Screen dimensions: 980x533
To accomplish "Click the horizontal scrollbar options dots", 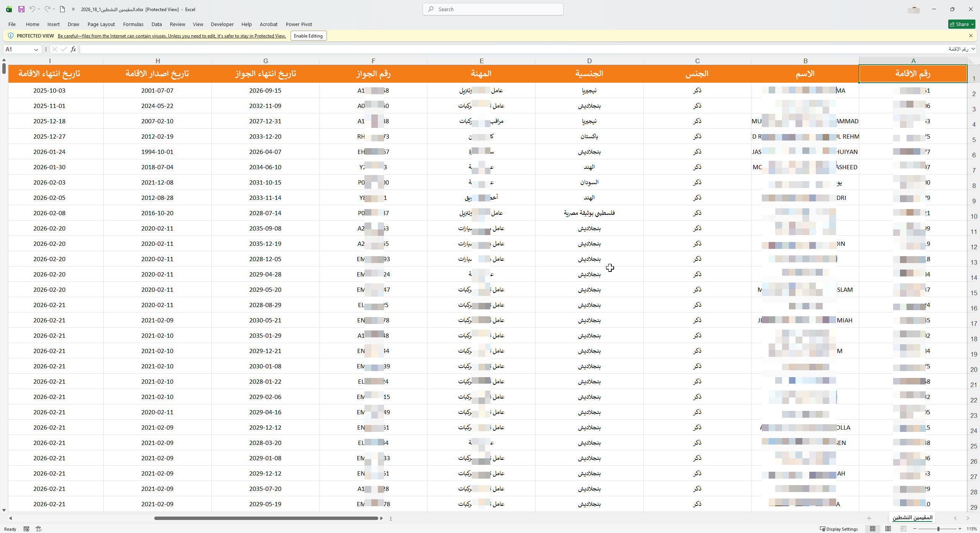I will (x=391, y=518).
